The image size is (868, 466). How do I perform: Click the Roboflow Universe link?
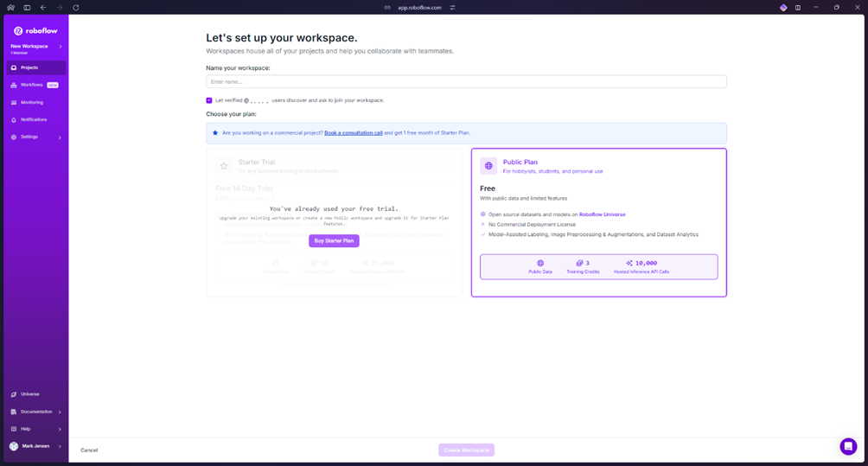coord(602,214)
